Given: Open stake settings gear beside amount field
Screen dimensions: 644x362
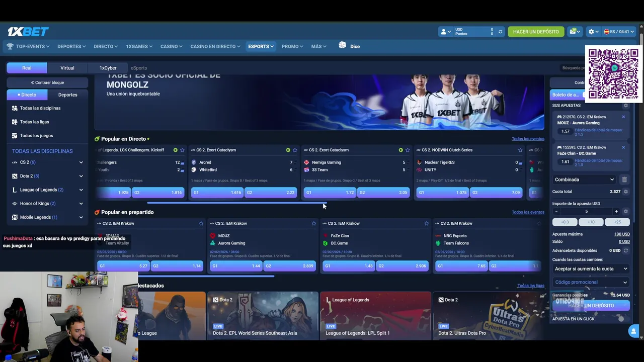Looking at the screenshot, I should (626, 211).
